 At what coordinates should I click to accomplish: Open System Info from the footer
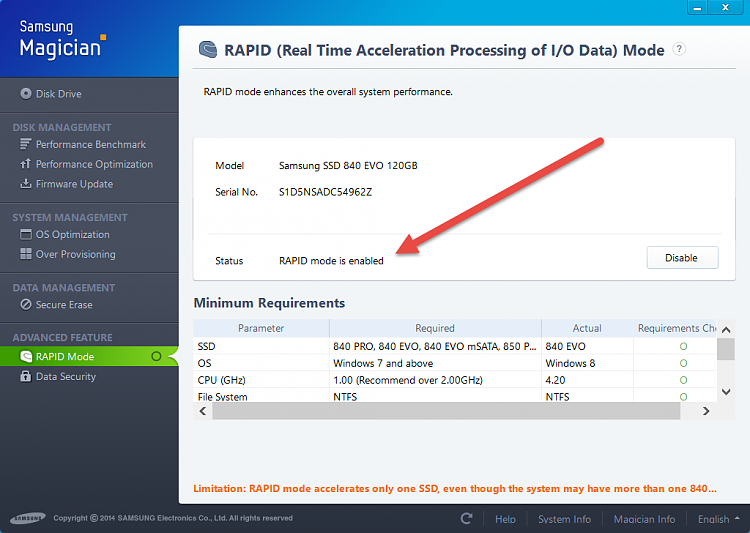click(x=564, y=519)
